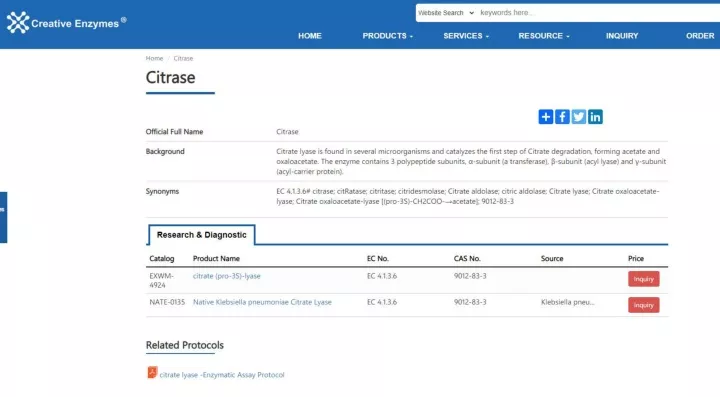
Task: Select catalog number EXWM-4924
Action: point(161,280)
